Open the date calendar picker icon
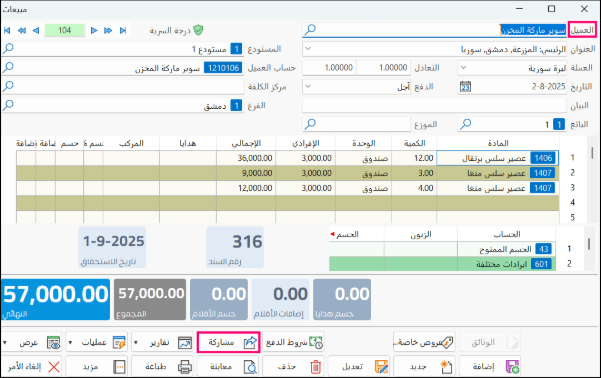601x378 pixels. click(x=465, y=87)
